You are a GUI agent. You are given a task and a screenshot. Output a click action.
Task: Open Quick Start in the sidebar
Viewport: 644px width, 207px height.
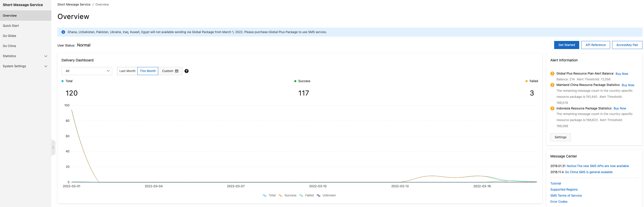(26, 26)
